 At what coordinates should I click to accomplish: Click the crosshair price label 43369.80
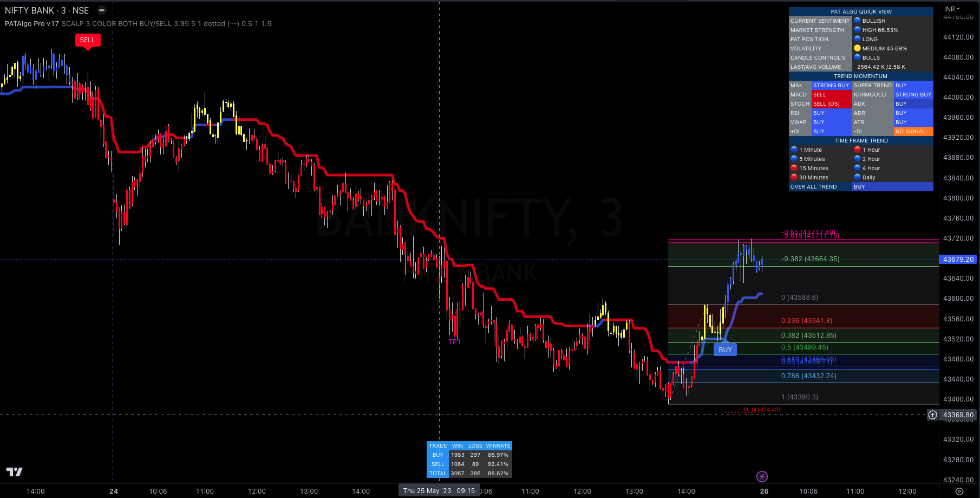click(x=958, y=415)
